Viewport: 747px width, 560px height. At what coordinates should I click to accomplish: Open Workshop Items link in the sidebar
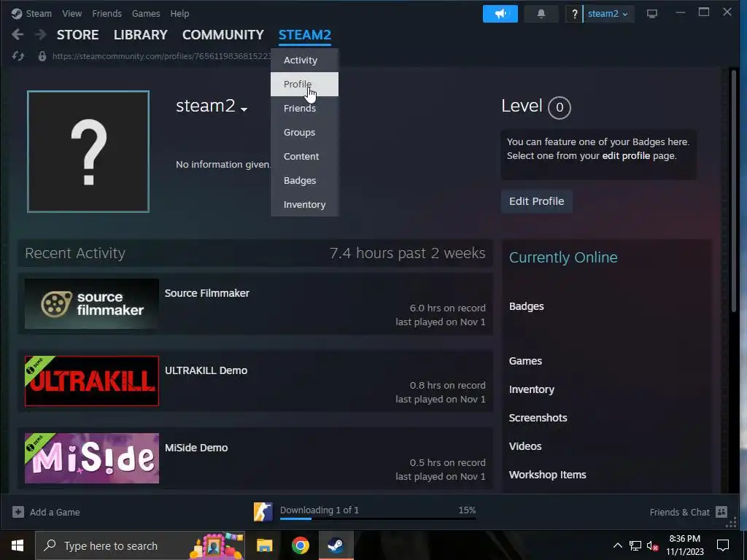click(x=547, y=475)
